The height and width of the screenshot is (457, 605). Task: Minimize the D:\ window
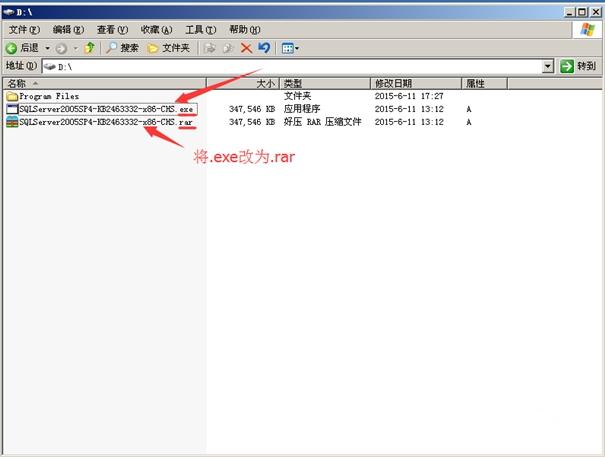(570, 12)
